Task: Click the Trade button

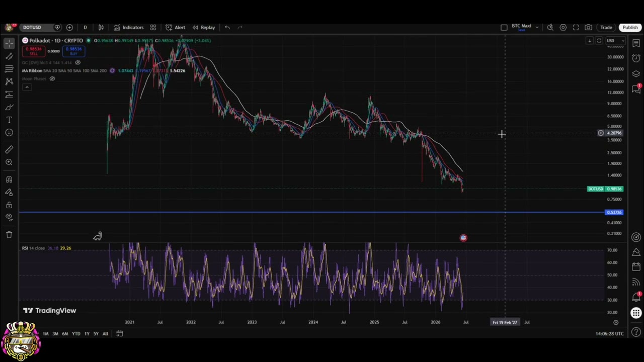Action: [606, 27]
